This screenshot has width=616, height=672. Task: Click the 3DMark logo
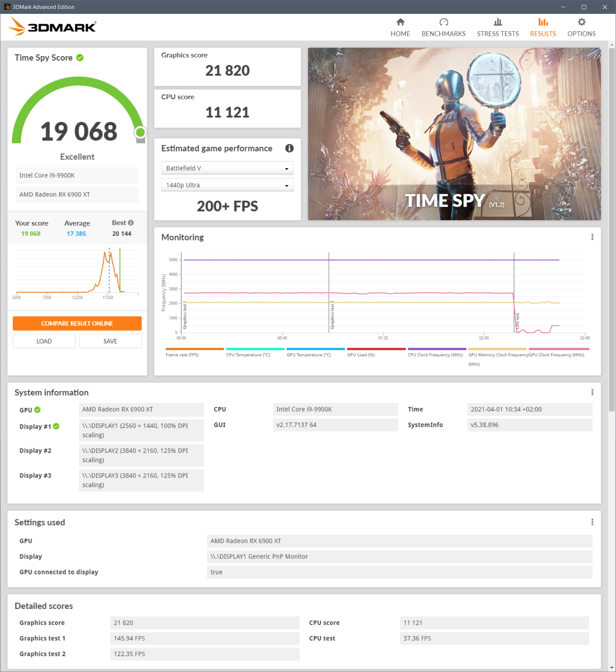52,27
